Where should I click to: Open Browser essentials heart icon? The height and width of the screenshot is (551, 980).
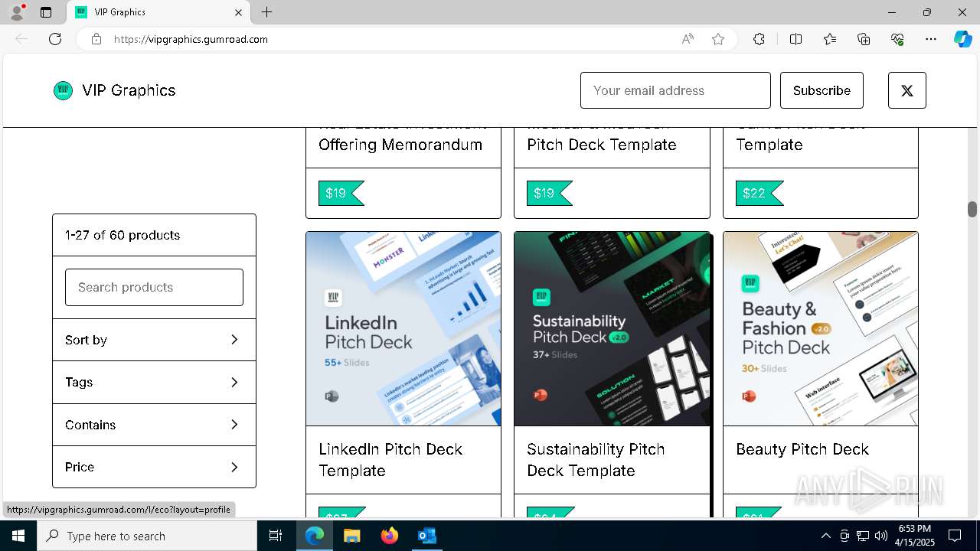point(897,39)
